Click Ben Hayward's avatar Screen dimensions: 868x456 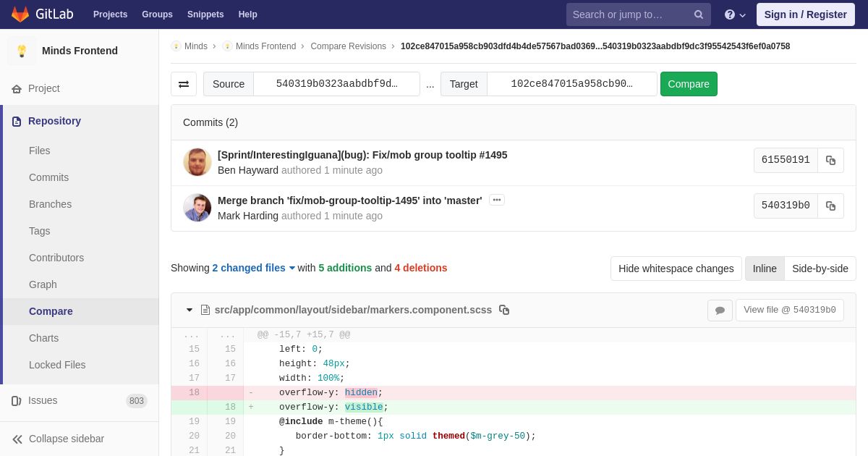click(197, 162)
